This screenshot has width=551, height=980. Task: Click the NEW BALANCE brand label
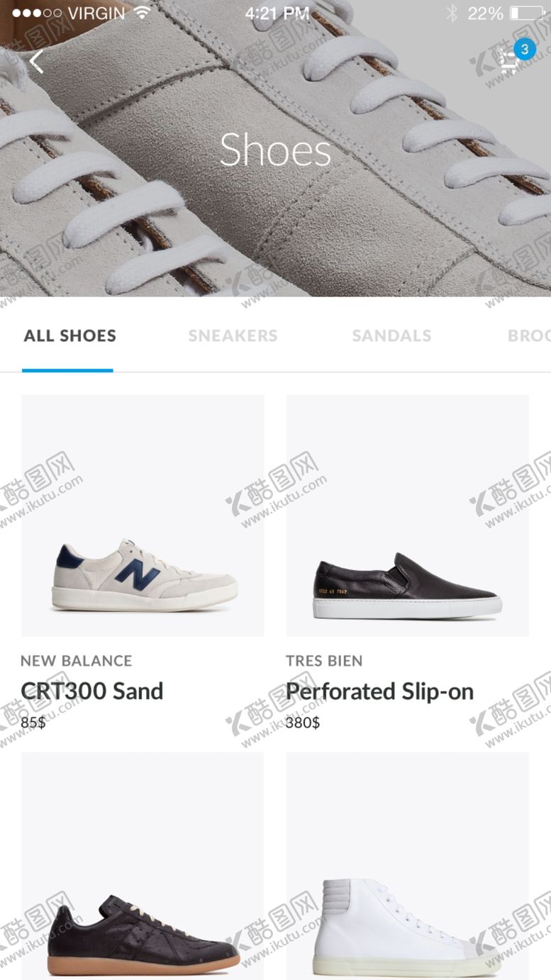click(76, 661)
